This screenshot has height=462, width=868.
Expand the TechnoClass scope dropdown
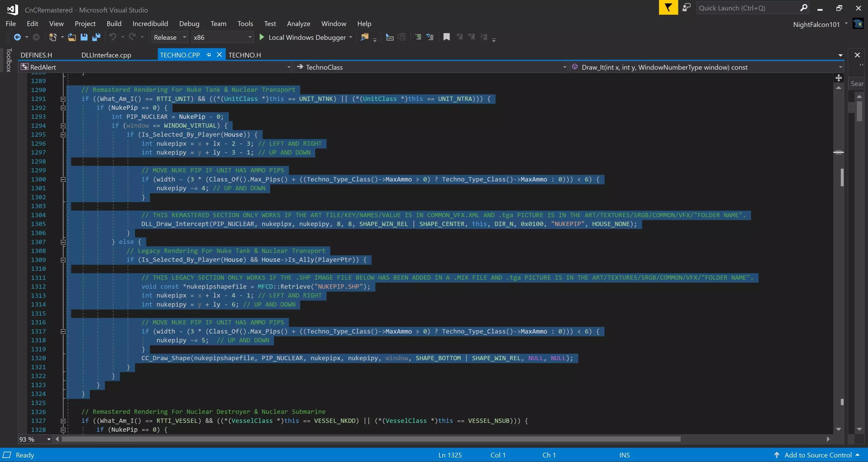tap(565, 67)
